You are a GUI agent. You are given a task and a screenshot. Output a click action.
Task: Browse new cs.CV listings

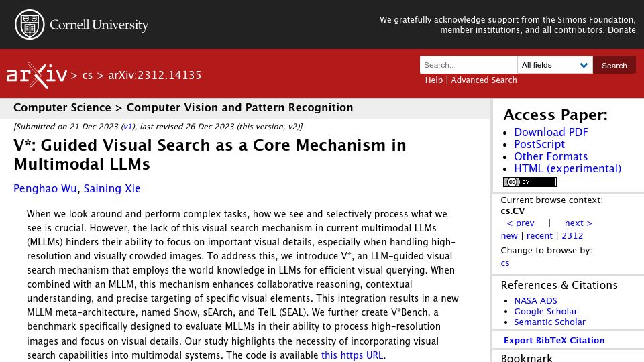pos(509,235)
